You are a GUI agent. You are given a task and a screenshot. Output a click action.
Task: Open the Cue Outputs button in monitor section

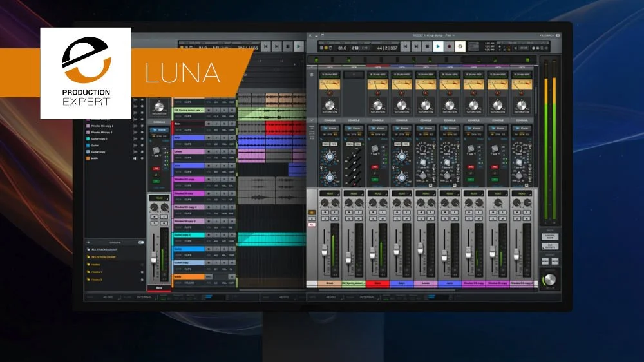550,246
